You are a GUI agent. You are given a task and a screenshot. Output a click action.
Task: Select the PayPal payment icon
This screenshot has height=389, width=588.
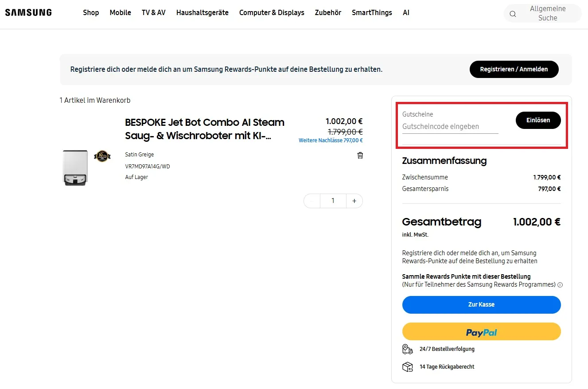[x=481, y=331]
